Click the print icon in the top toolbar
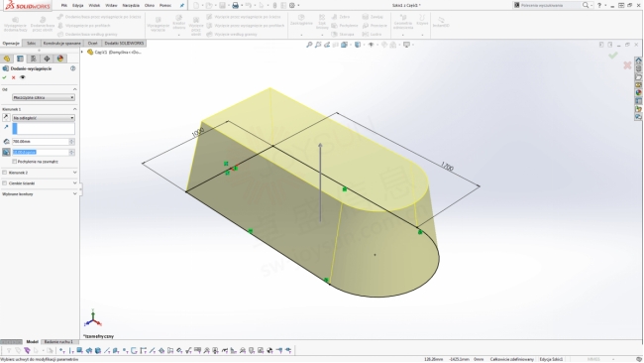Image resolution: width=644 pixels, height=363 pixels. (236, 5)
